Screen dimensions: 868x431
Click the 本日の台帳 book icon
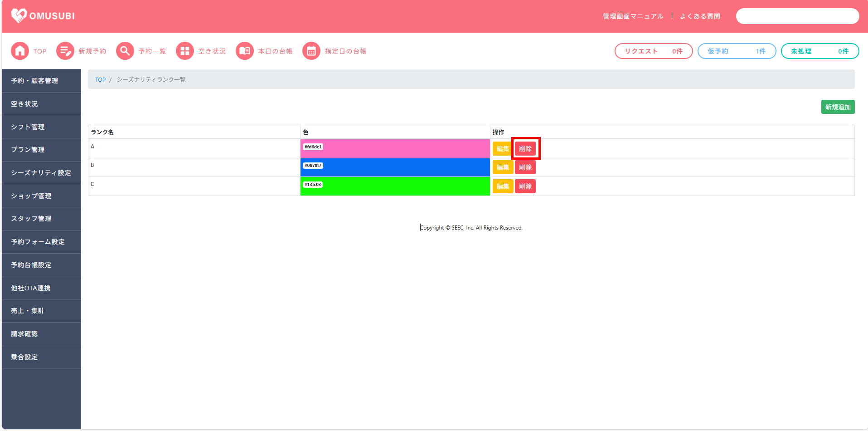coord(245,51)
